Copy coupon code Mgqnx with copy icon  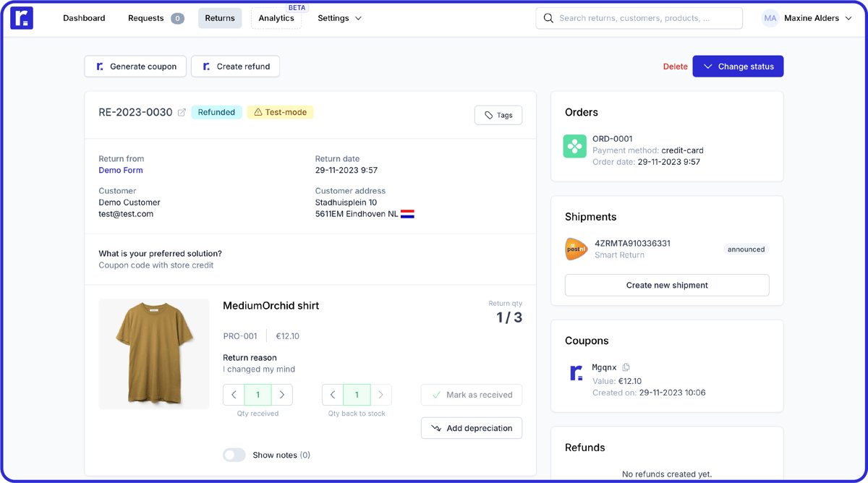click(626, 367)
